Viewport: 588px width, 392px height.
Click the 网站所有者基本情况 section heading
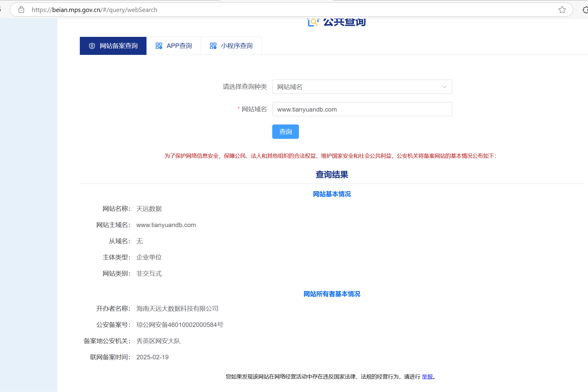(x=332, y=294)
